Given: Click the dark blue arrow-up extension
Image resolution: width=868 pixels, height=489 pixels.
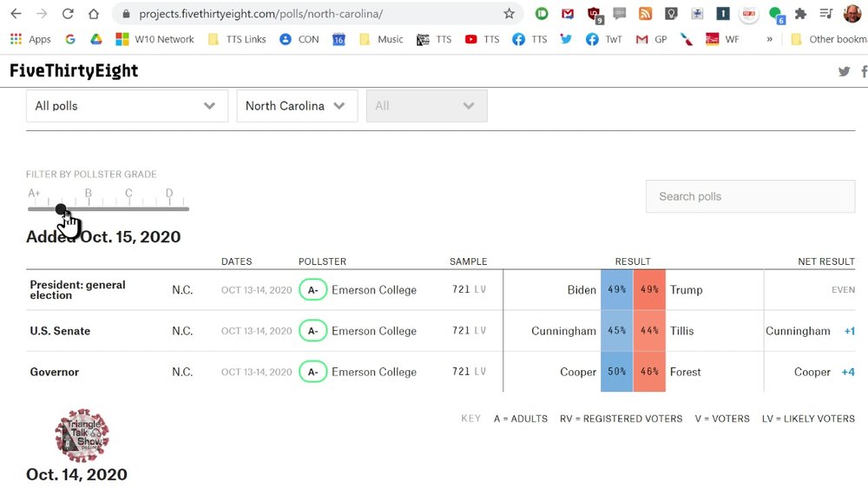Looking at the screenshot, I should (723, 14).
